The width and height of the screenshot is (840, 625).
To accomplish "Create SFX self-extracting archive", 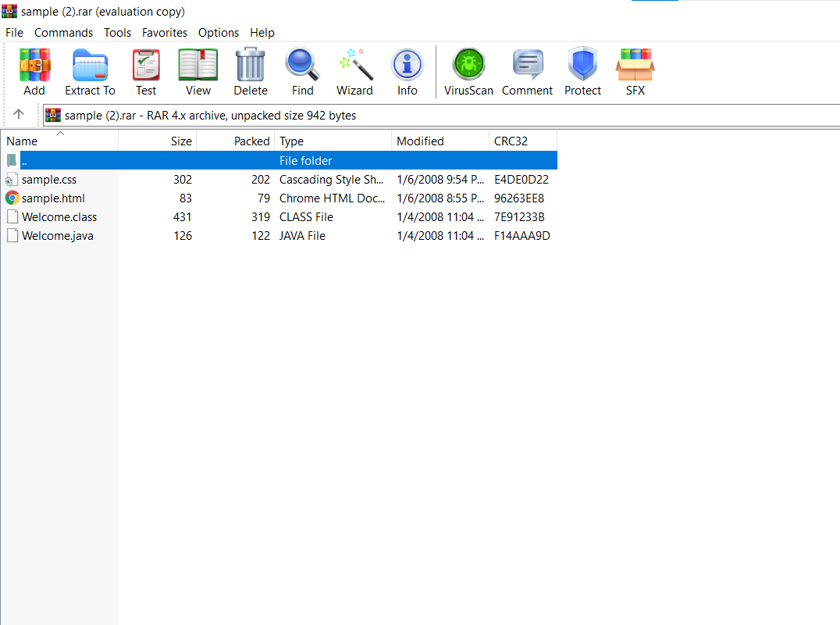I will click(x=635, y=71).
